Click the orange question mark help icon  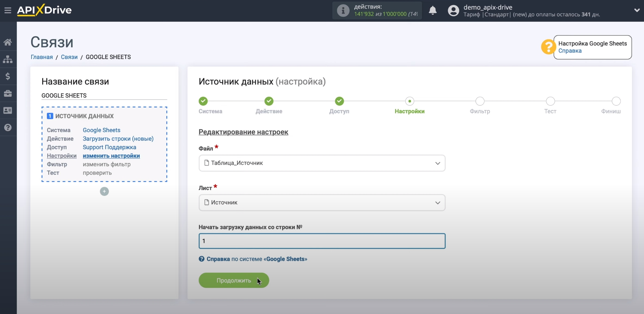click(x=548, y=47)
